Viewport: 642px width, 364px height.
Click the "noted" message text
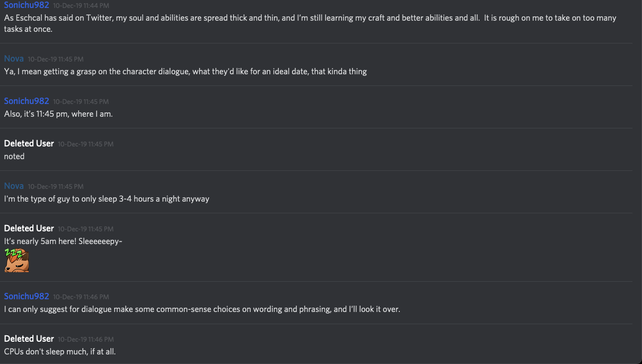coord(14,156)
